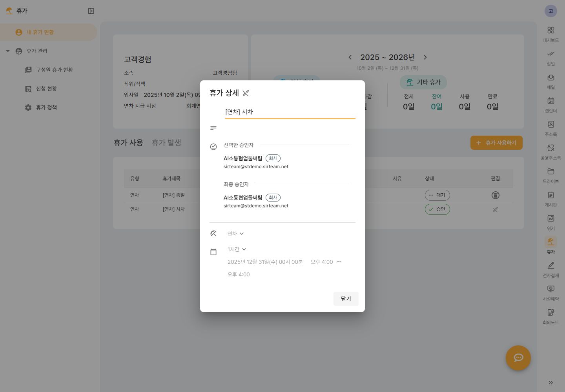Click the [연차] 종일 table cell
The image size is (565, 392).
(174, 195)
